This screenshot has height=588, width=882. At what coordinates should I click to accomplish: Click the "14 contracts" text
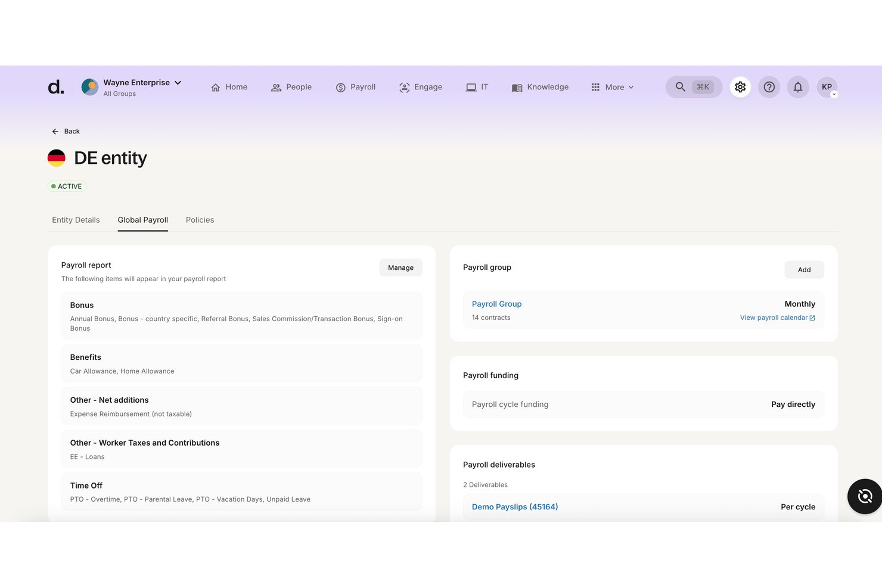point(491,318)
